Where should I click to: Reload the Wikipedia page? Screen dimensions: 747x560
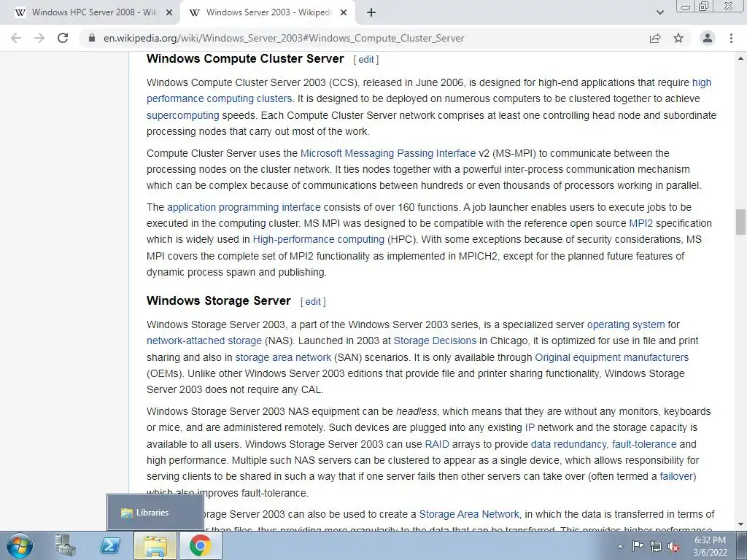(x=63, y=38)
